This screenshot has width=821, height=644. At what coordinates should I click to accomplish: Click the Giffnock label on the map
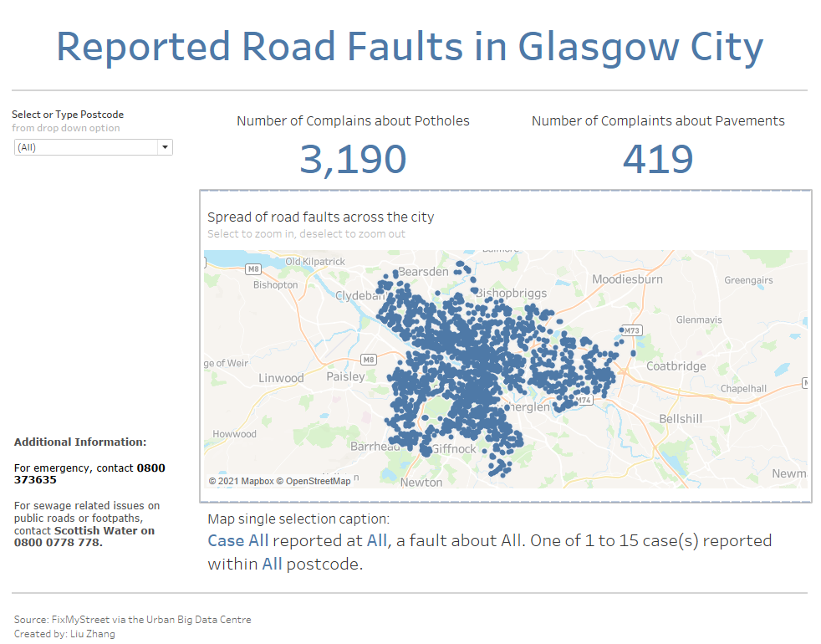(453, 449)
